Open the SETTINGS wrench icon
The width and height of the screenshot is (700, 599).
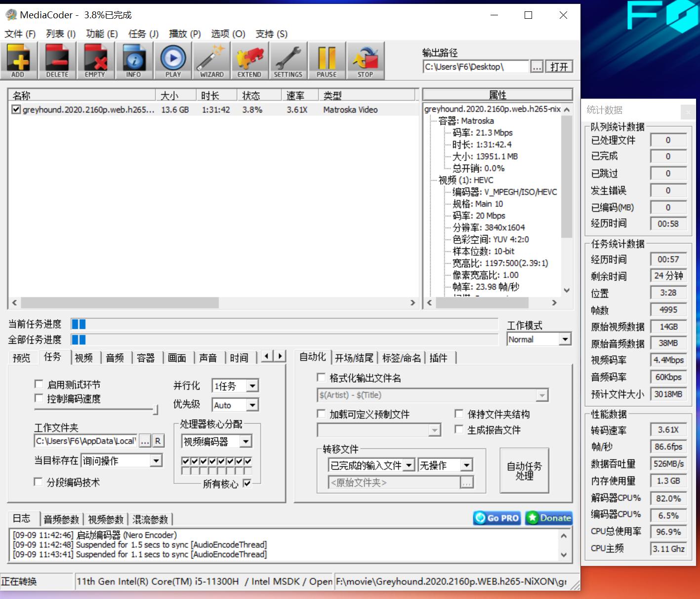tap(288, 60)
